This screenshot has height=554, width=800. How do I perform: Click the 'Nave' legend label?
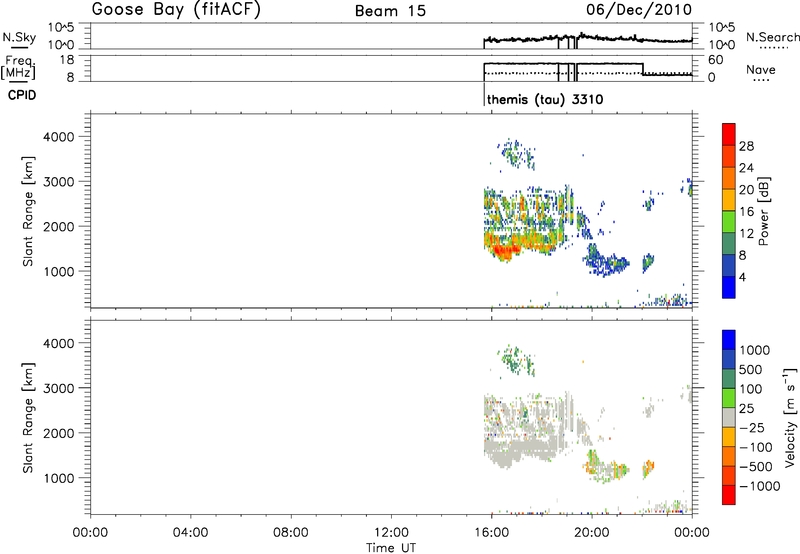tap(761, 69)
